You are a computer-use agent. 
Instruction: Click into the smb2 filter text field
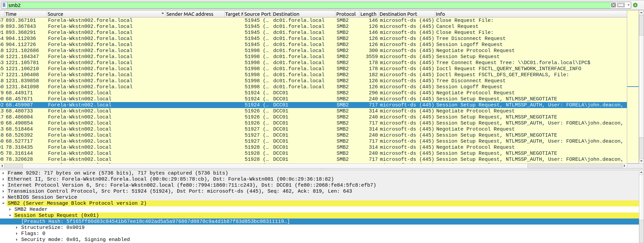pyautogui.click(x=302, y=5)
